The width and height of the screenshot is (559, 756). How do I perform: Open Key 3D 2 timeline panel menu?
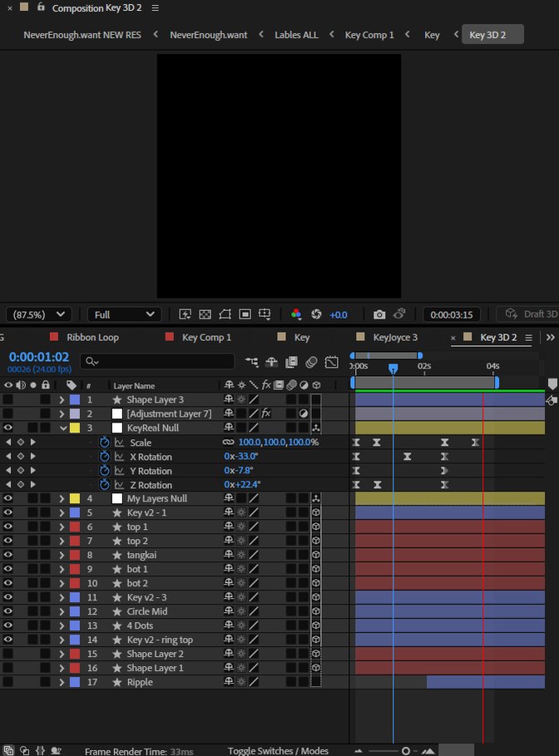(x=528, y=338)
